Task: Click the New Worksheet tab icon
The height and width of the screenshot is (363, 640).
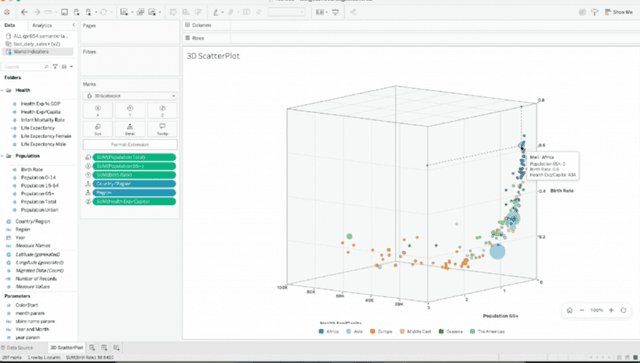Action: tap(92, 347)
